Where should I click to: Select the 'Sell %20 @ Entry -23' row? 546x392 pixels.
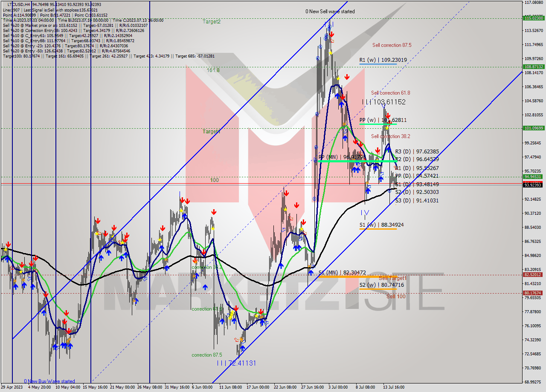pos(65,46)
